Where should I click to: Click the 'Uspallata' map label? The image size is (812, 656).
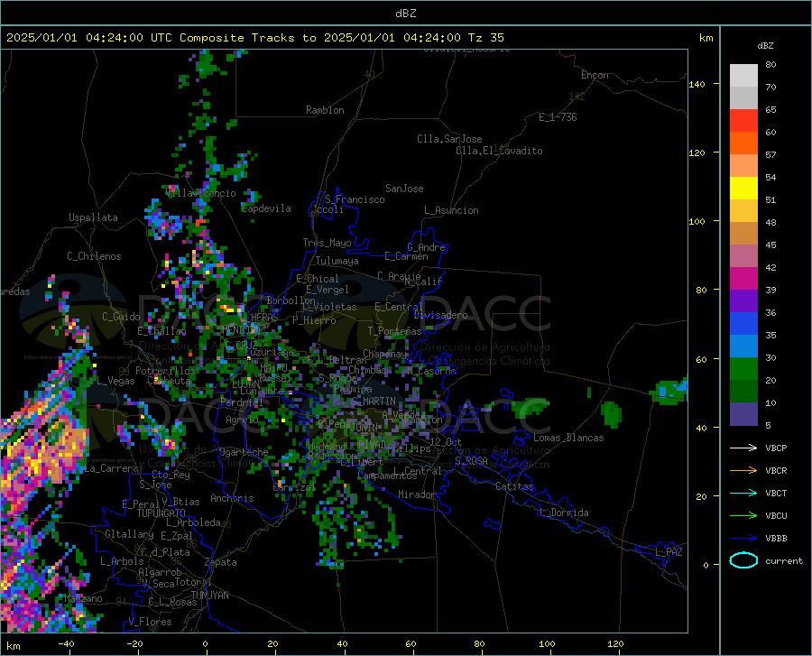[93, 217]
